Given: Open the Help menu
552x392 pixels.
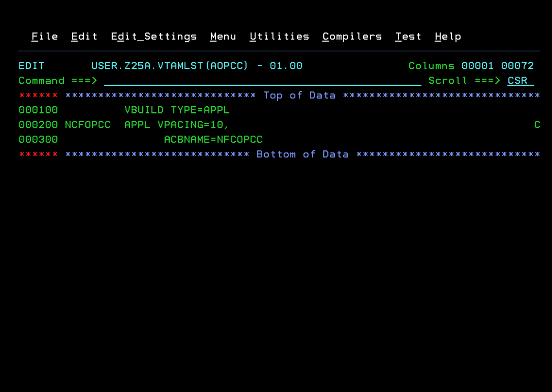Looking at the screenshot, I should click(x=448, y=36).
